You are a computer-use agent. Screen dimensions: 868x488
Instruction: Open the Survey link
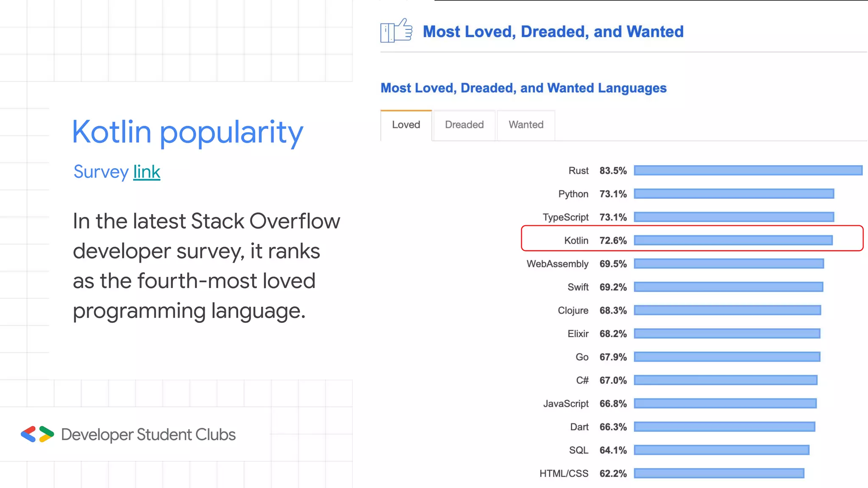(x=147, y=172)
